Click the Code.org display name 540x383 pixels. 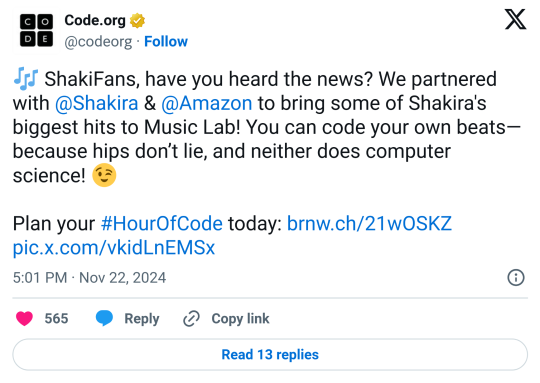point(95,21)
